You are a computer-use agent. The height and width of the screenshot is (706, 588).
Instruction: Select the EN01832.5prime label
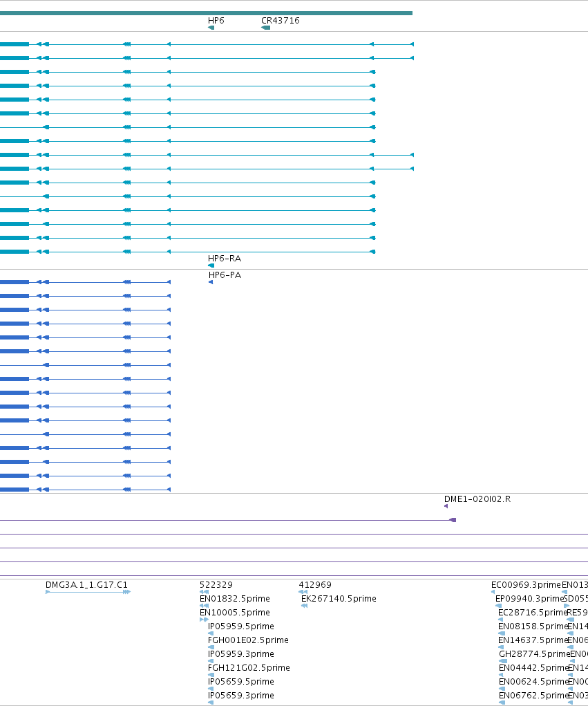click(235, 598)
